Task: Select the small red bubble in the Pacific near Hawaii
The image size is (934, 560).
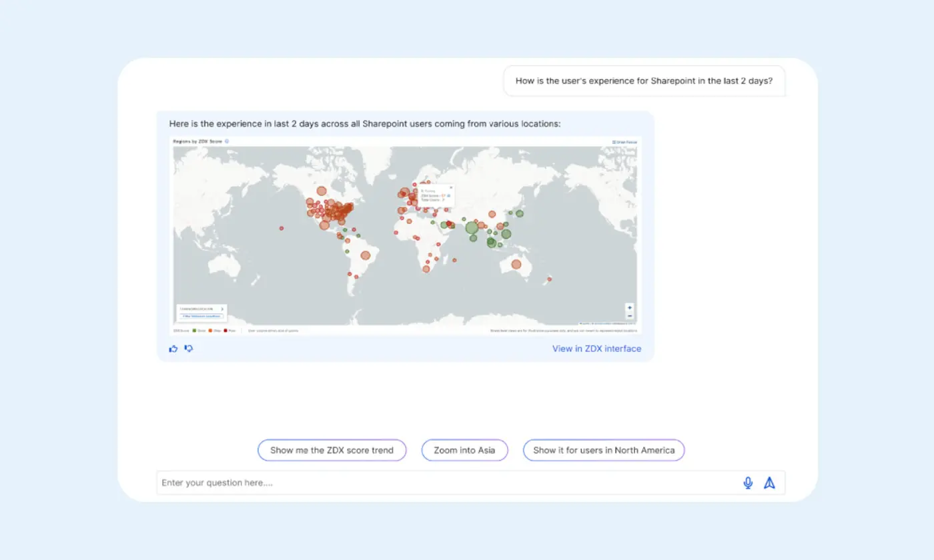Action: [281, 228]
